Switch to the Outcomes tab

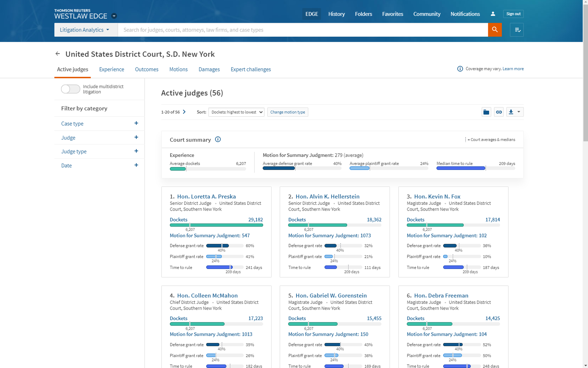147,69
